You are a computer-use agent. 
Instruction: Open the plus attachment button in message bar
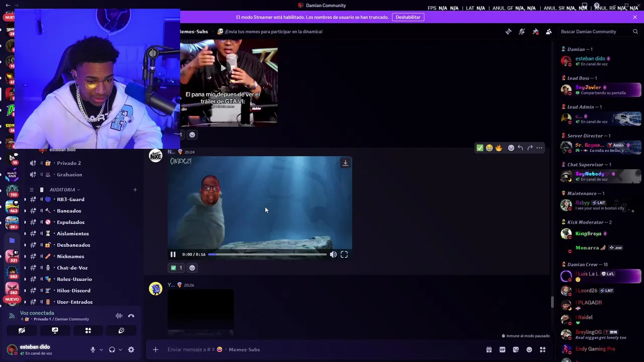tap(155, 350)
